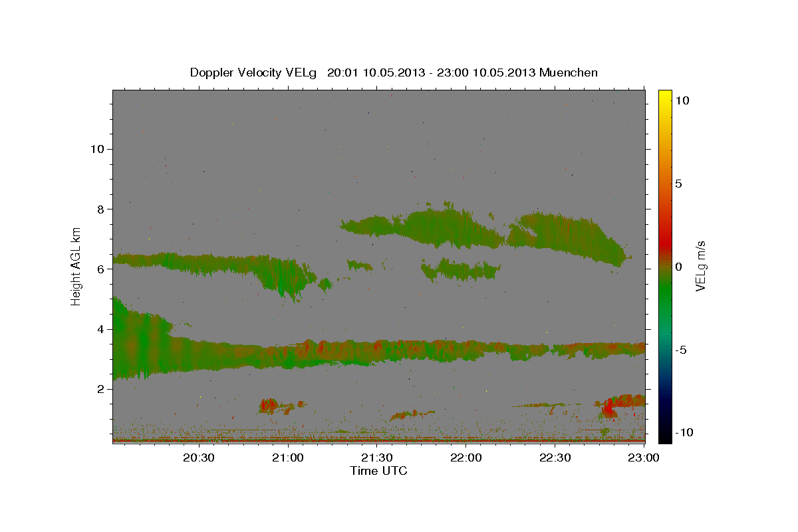Click the colorbar label -5

pyautogui.click(x=682, y=350)
